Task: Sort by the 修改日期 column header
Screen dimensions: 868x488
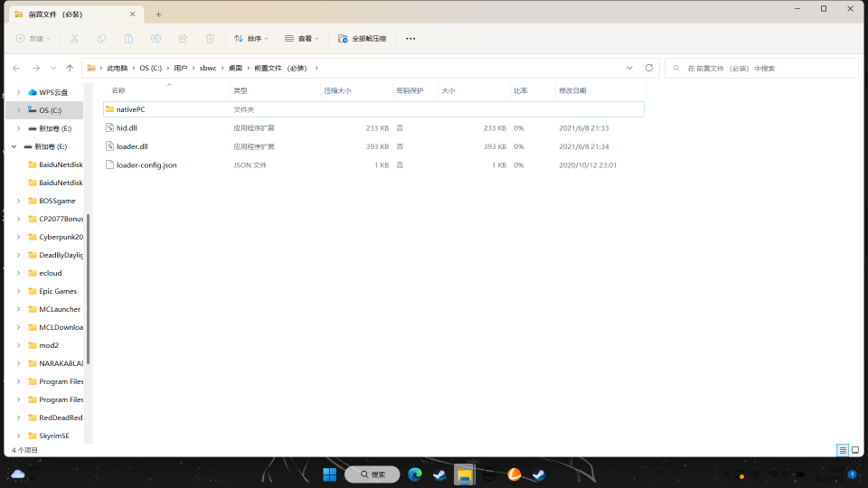Action: click(572, 90)
